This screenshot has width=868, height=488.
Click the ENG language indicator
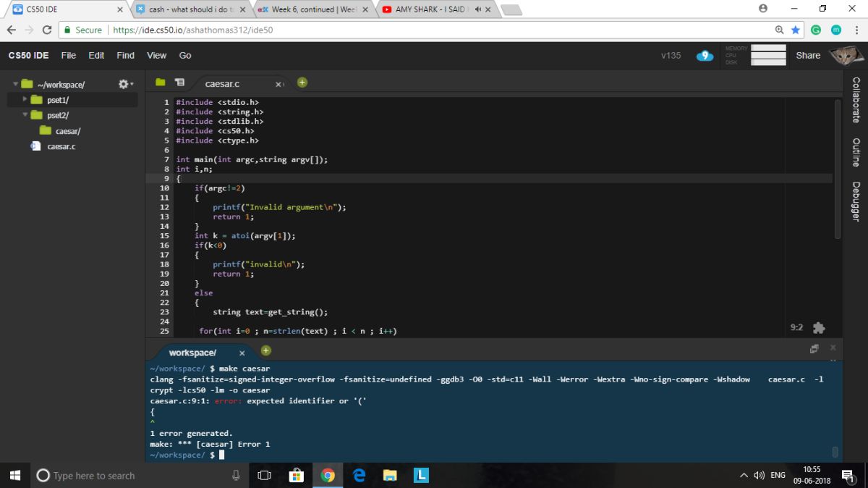coord(778,476)
